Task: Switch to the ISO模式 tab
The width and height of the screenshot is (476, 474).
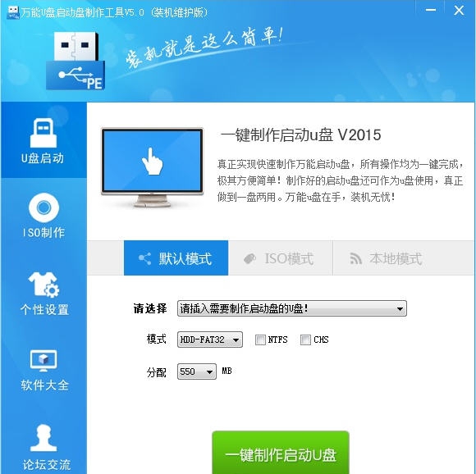Action: pos(280,258)
